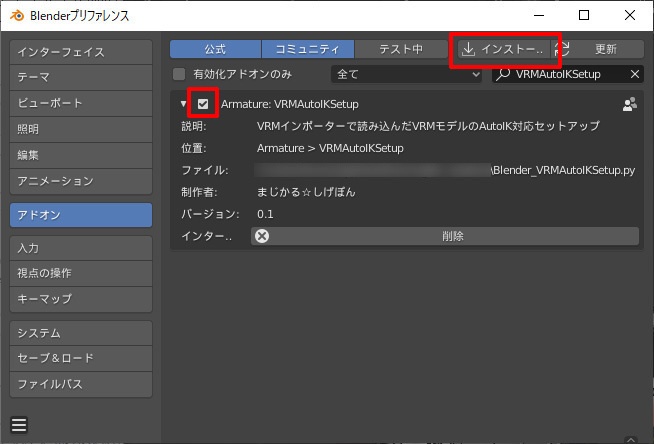Screen dimensions: 654x444
Task: Click the 削除 remove addon button
Action: pos(445,236)
